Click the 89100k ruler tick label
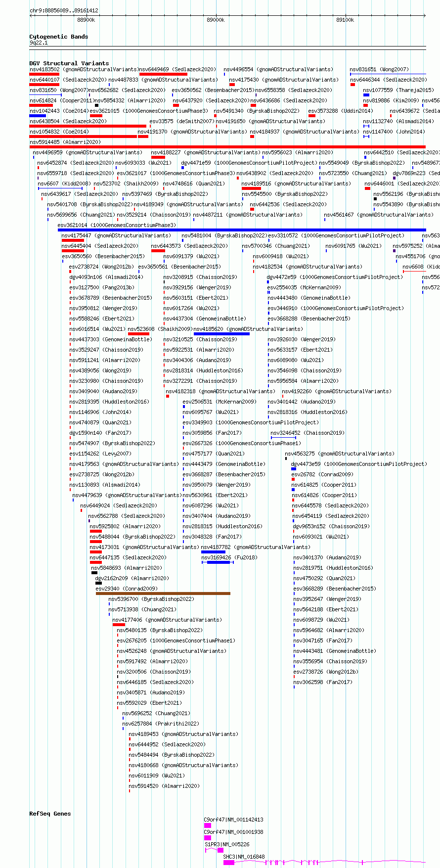The height and width of the screenshot is (868, 440). [345, 20]
